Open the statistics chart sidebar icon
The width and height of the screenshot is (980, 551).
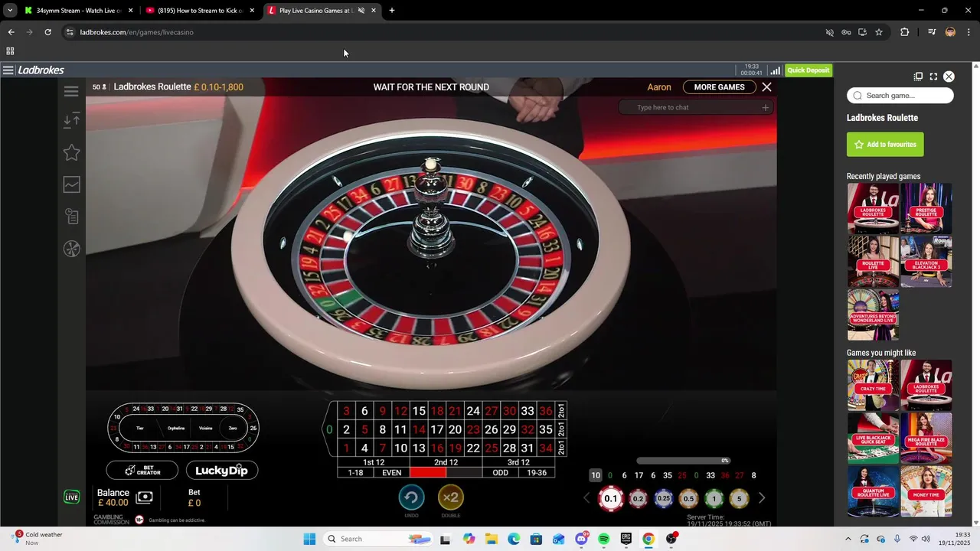(x=71, y=184)
